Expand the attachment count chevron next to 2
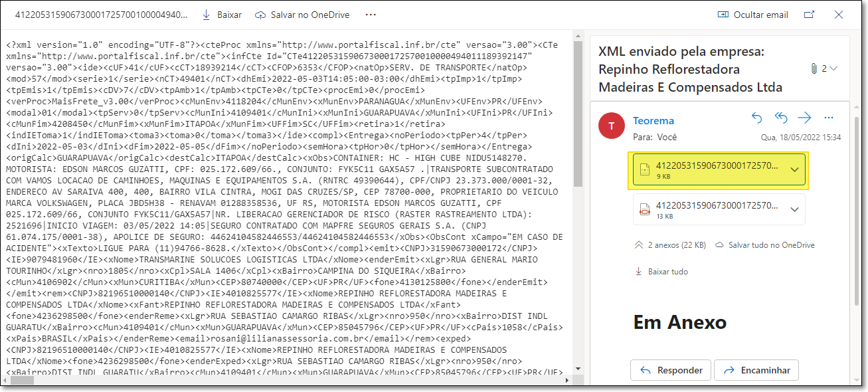 [x=834, y=68]
